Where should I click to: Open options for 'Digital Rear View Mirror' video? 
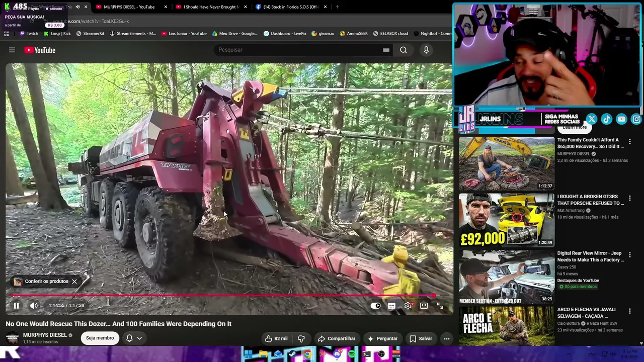(x=629, y=255)
